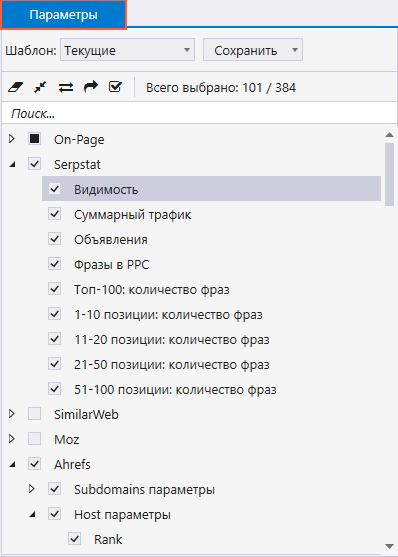Image resolution: width=398 pixels, height=557 pixels.
Task: Select 51-100 позиции: количество фраз label
Action: point(175,390)
